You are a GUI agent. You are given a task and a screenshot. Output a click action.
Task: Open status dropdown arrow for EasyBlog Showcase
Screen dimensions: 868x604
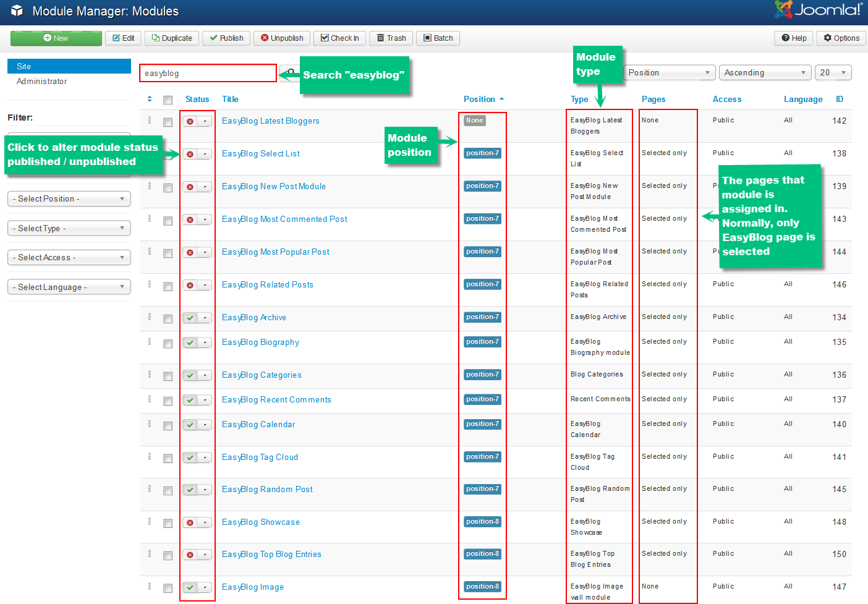point(205,522)
